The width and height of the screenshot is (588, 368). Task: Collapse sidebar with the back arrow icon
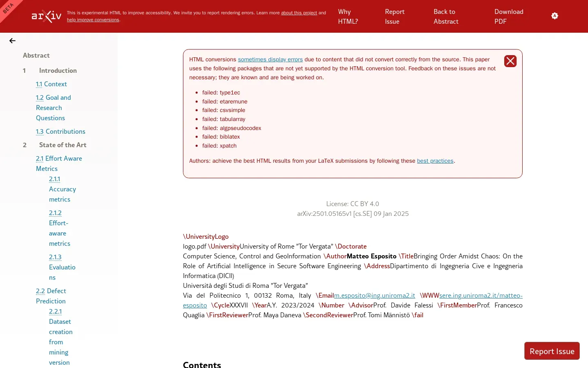click(12, 40)
